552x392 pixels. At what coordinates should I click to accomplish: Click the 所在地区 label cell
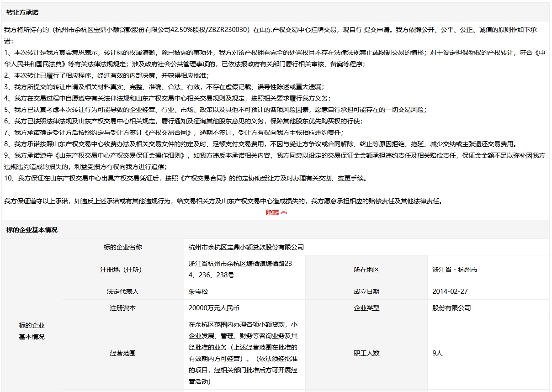pos(366,270)
